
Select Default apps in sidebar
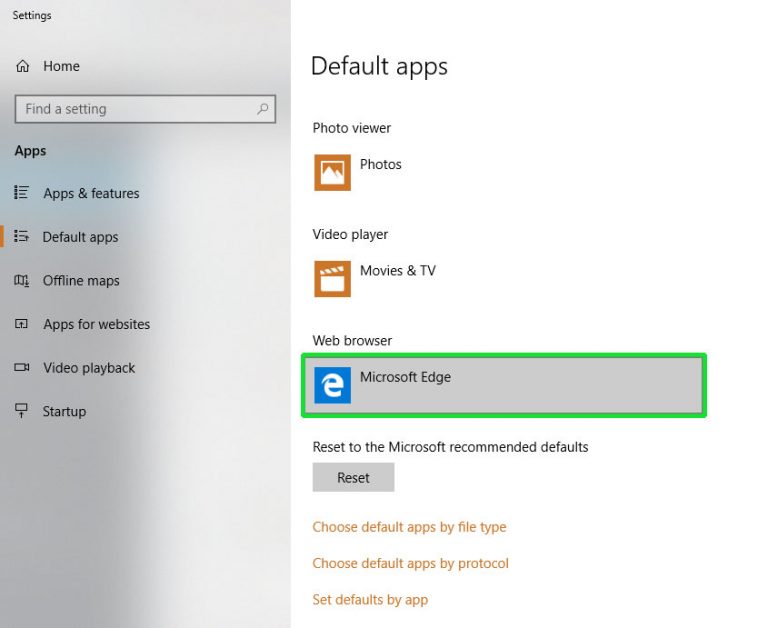point(80,237)
